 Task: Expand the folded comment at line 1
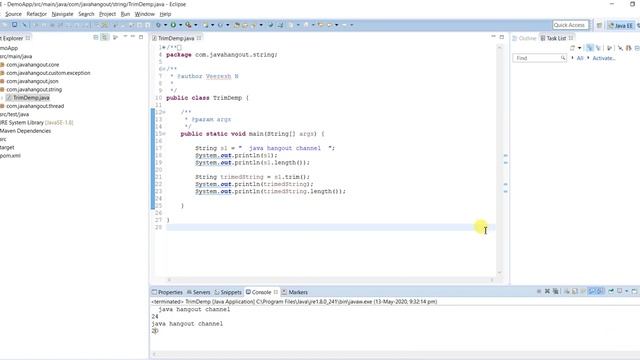pos(164,48)
